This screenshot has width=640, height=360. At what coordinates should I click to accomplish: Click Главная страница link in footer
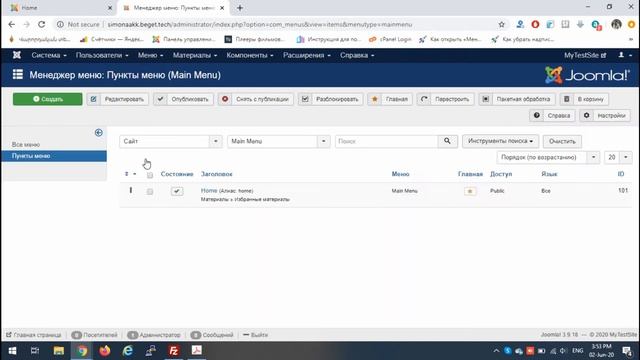pos(33,335)
